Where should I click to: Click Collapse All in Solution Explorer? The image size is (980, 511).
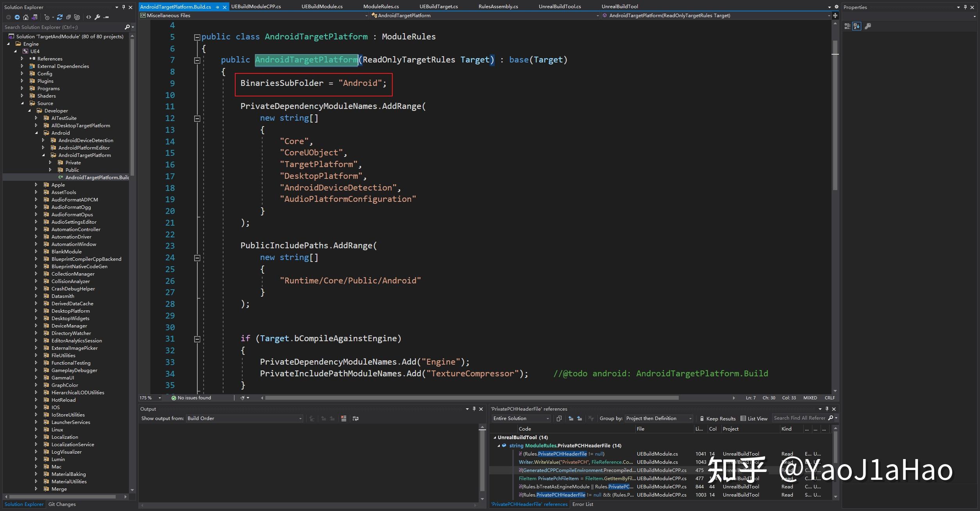click(68, 17)
